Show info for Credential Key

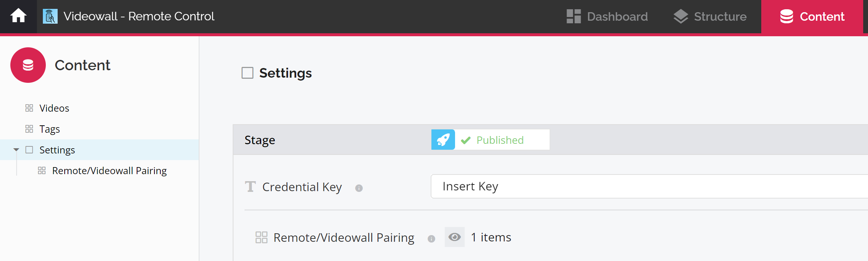[x=359, y=188]
